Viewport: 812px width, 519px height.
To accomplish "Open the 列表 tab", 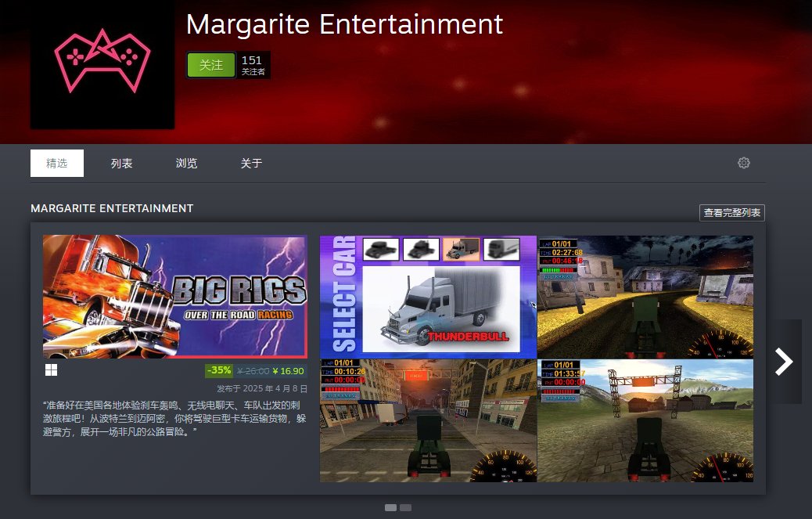I will 121,163.
